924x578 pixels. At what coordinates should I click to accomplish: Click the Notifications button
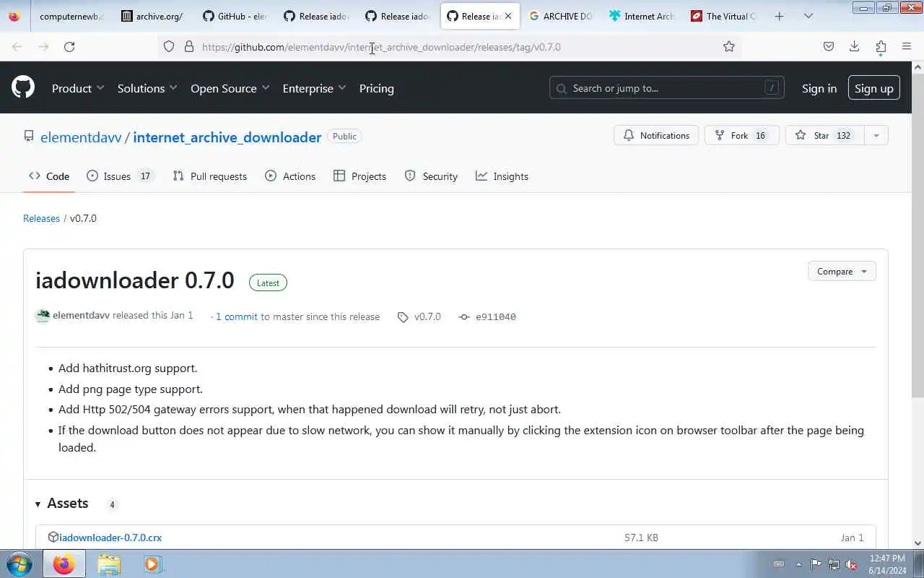click(x=656, y=135)
